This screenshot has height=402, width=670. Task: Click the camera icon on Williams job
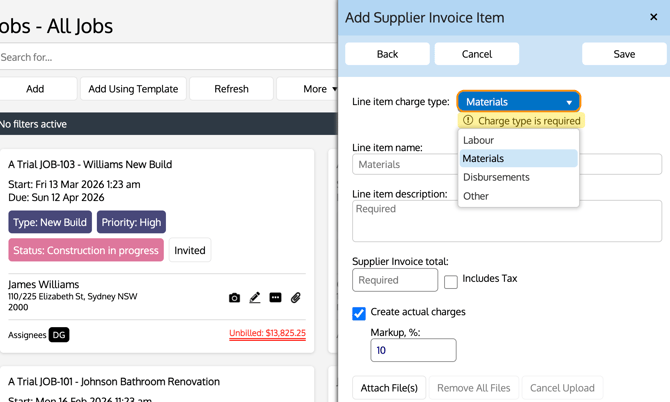pyautogui.click(x=234, y=298)
